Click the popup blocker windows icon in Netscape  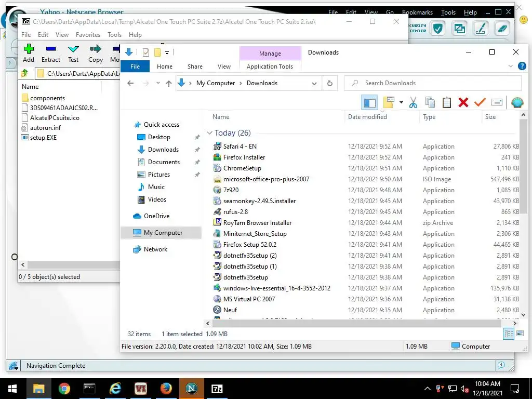(459, 29)
